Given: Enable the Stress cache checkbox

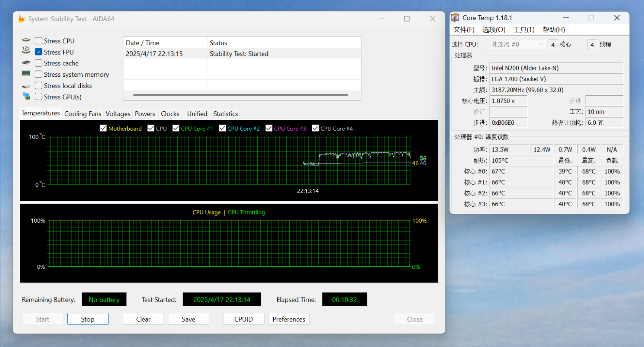Looking at the screenshot, I should tap(38, 63).
